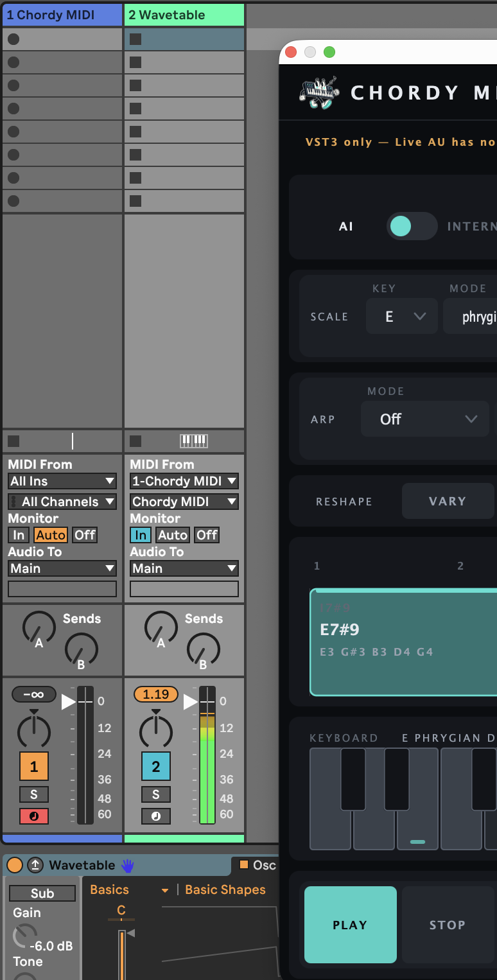Adjust Send A knob on Chordy MIDI track
The image size is (497, 980).
coord(39,629)
